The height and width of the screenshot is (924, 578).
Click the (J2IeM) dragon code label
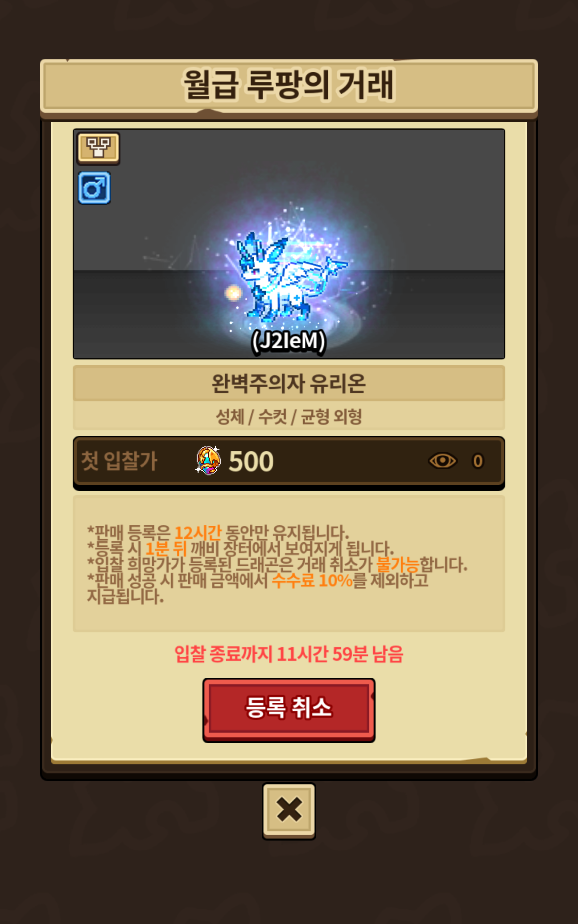pos(289,341)
